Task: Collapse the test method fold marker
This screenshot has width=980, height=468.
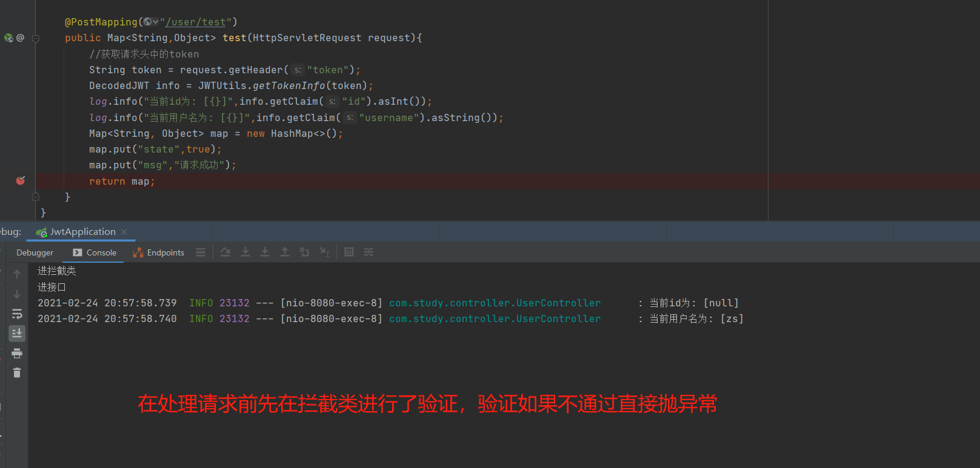Action: tap(36, 38)
